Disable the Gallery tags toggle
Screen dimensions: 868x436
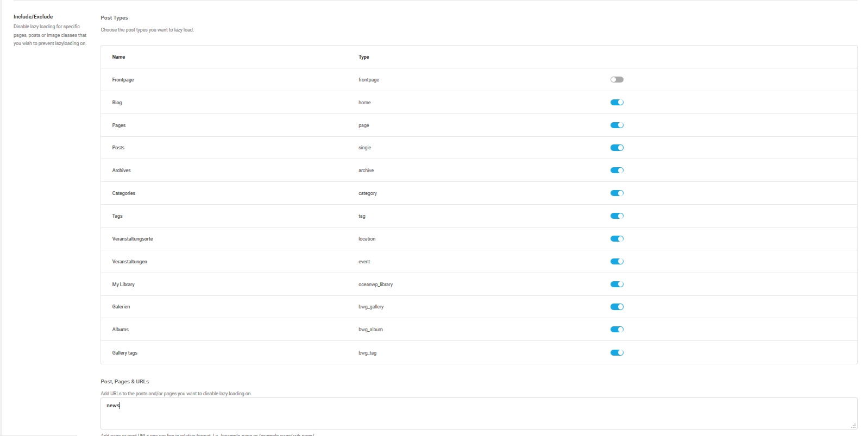click(617, 353)
